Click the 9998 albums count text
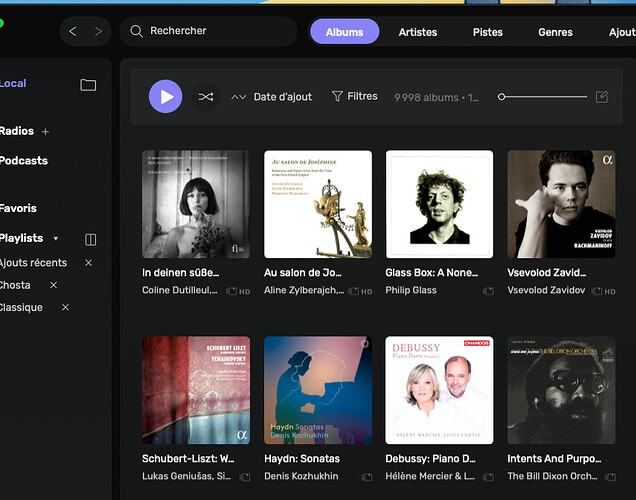636x500 pixels. (x=436, y=97)
